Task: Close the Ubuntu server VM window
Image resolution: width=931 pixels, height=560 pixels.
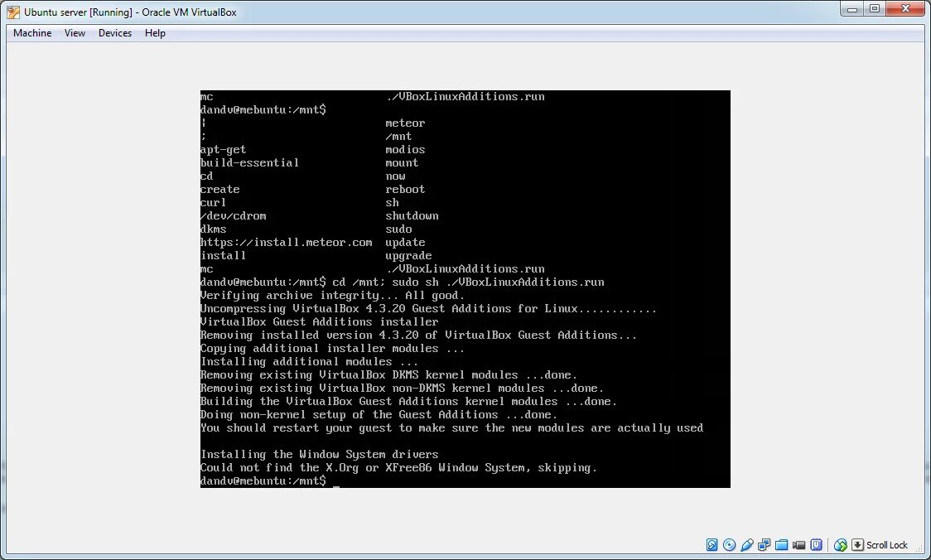Action: coord(905,9)
